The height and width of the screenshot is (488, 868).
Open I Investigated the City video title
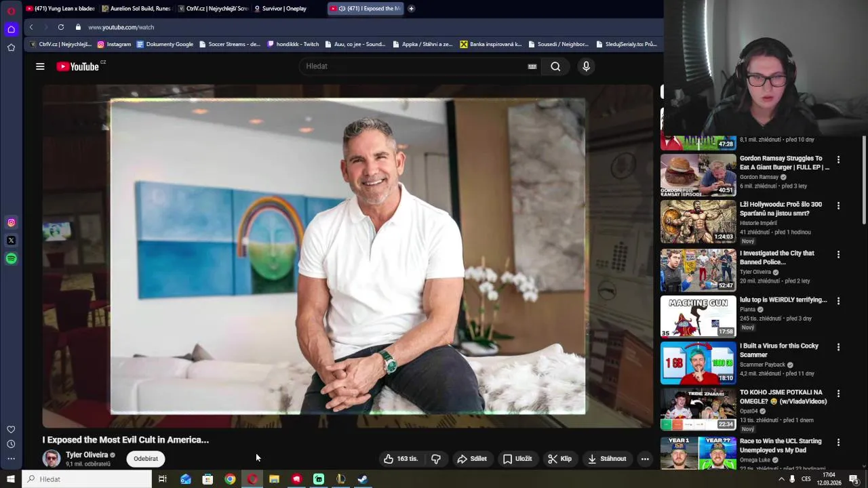click(x=777, y=258)
